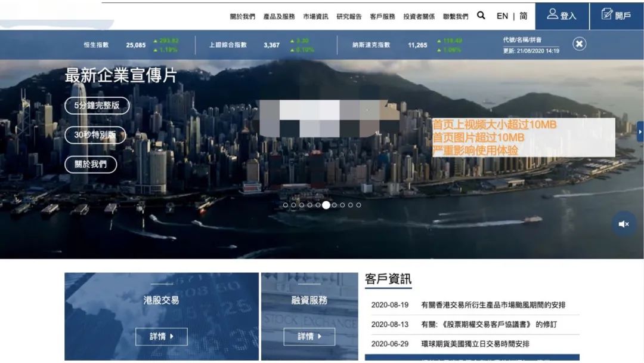Expand the right side panel arrow
The width and height of the screenshot is (644, 363).
click(x=640, y=131)
